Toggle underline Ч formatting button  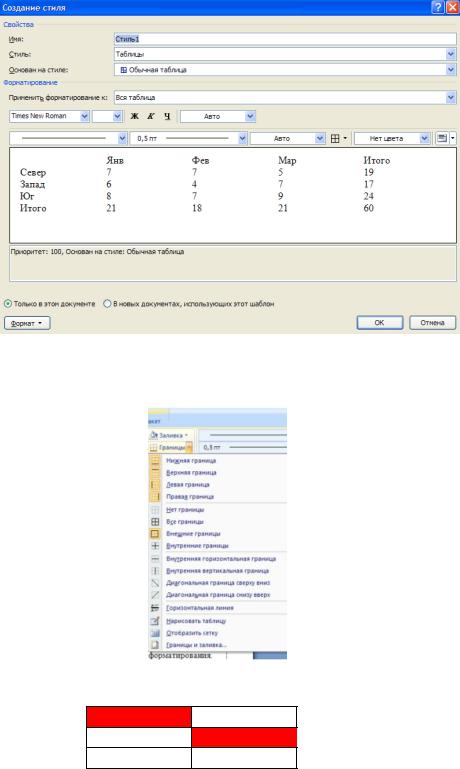[167, 116]
